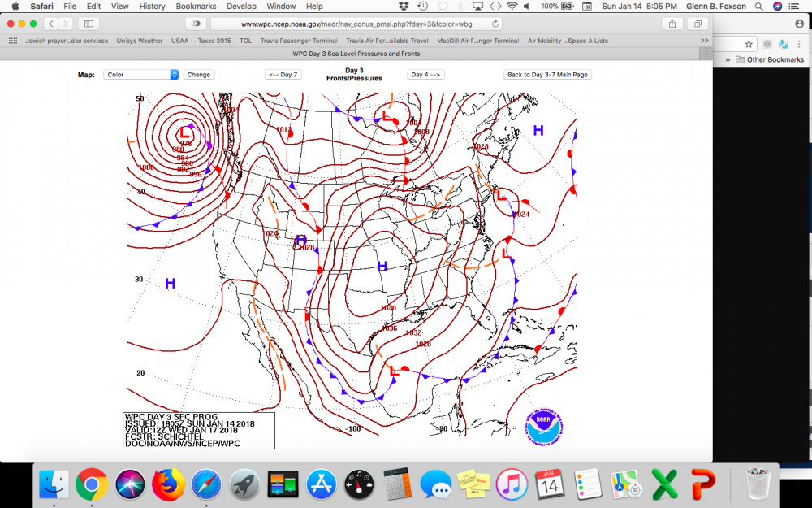Toggle the Reader view switch in address bar
This screenshot has width=812, height=508.
tap(196, 24)
